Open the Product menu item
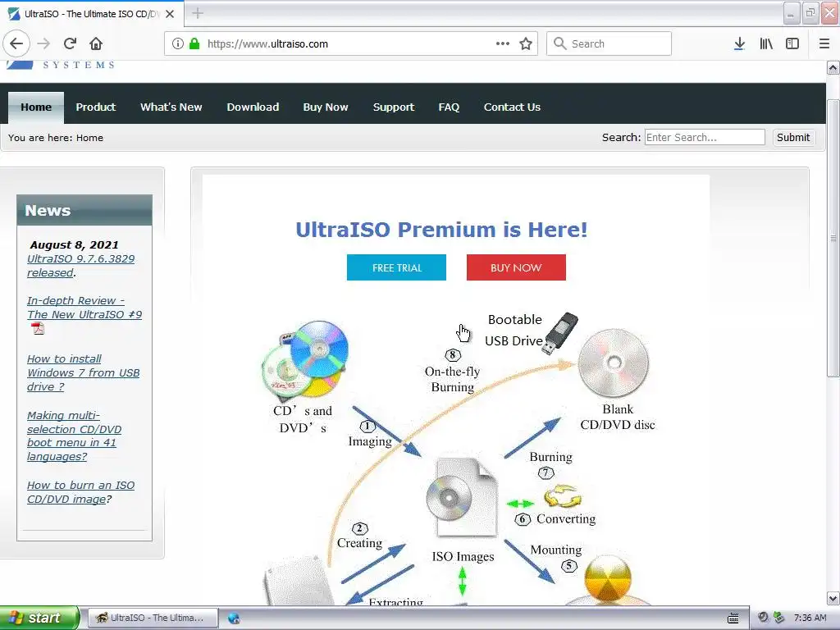 coord(96,107)
